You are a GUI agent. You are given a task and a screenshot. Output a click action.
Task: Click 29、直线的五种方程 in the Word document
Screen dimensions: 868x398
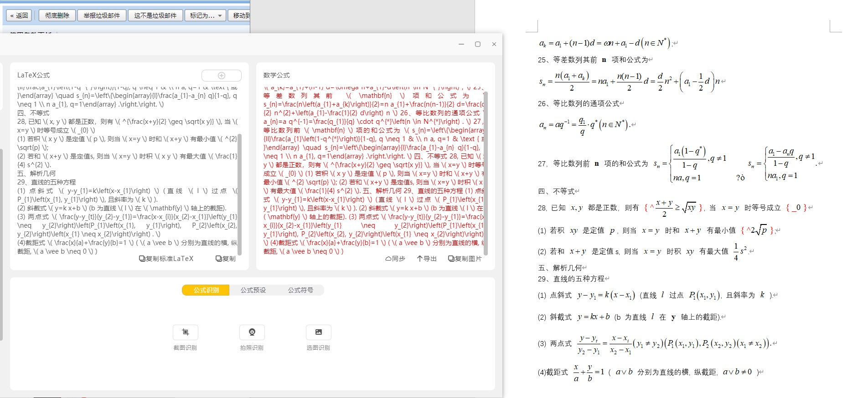click(x=571, y=279)
